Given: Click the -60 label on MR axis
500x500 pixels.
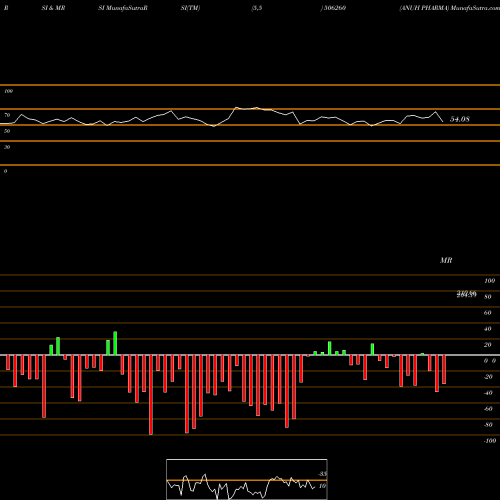Looking at the screenshot, I should click(488, 409).
